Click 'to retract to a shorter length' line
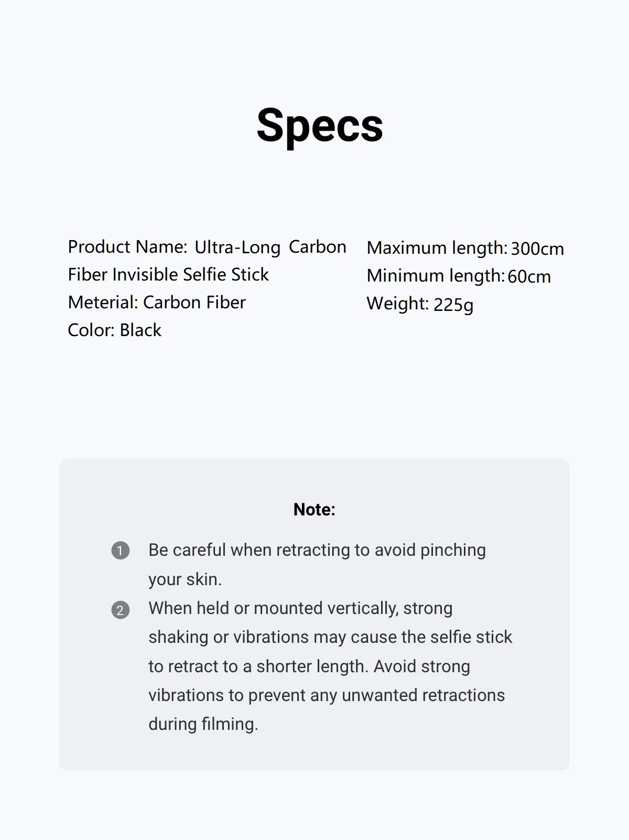Image resolution: width=629 pixels, height=840 pixels. pyautogui.click(x=309, y=666)
